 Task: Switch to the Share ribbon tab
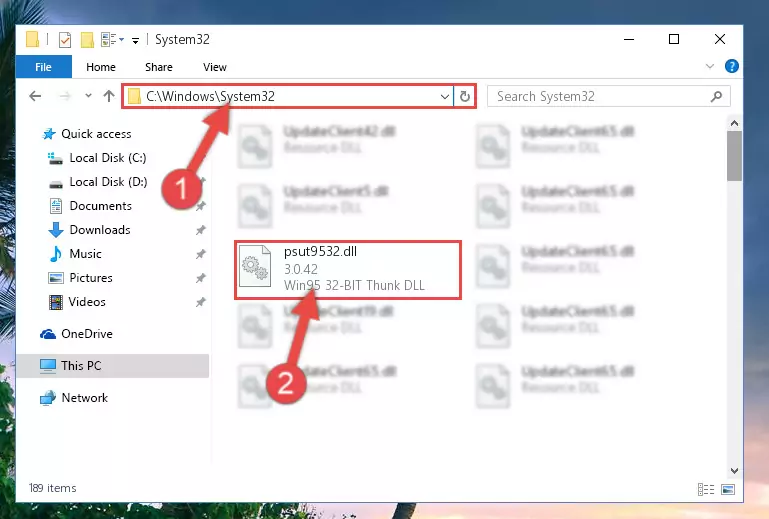[x=158, y=67]
